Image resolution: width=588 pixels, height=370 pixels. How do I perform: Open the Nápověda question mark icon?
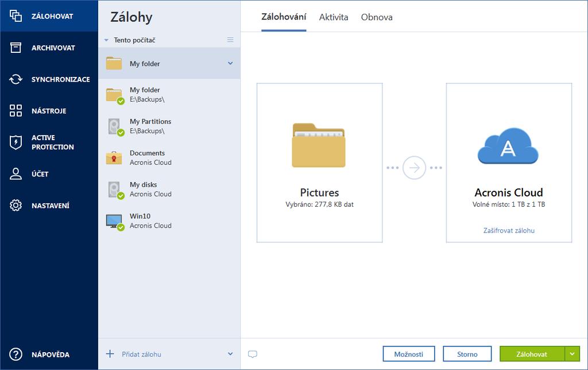point(16,354)
